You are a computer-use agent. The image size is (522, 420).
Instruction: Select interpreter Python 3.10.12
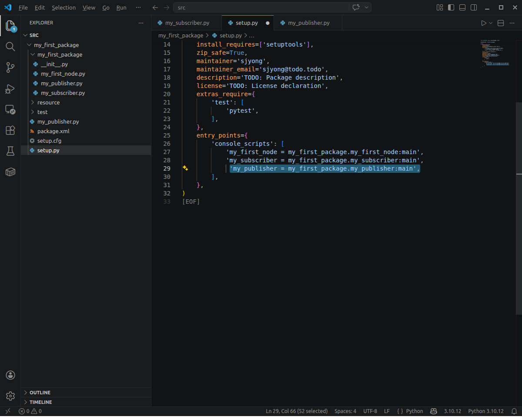(486, 411)
